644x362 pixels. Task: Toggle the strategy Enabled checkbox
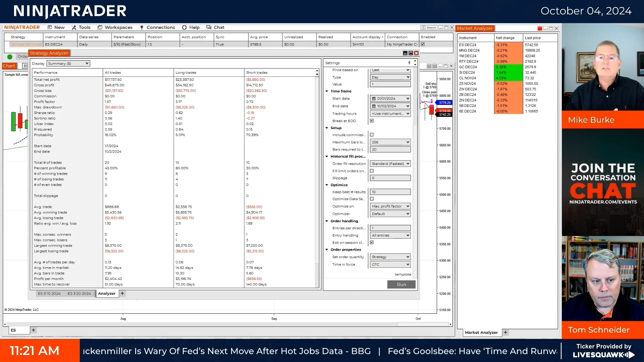(423, 44)
